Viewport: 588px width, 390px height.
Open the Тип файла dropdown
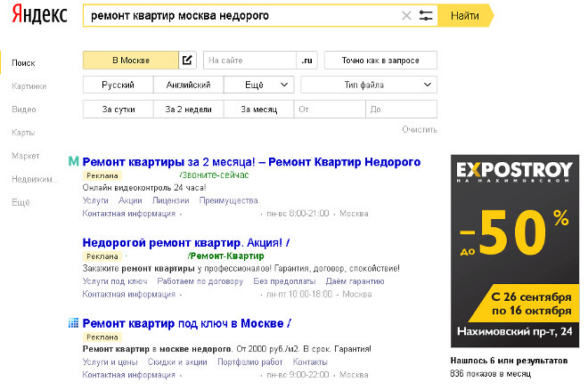click(x=369, y=85)
